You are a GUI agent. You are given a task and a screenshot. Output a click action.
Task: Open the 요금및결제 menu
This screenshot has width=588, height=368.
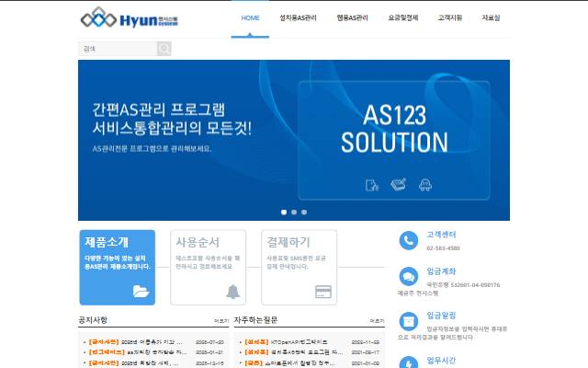tap(403, 17)
